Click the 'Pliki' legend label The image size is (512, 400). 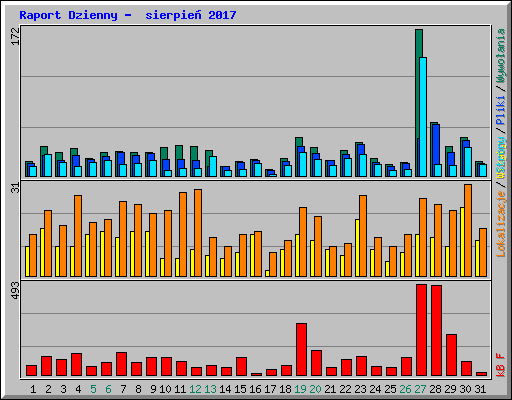pos(501,110)
